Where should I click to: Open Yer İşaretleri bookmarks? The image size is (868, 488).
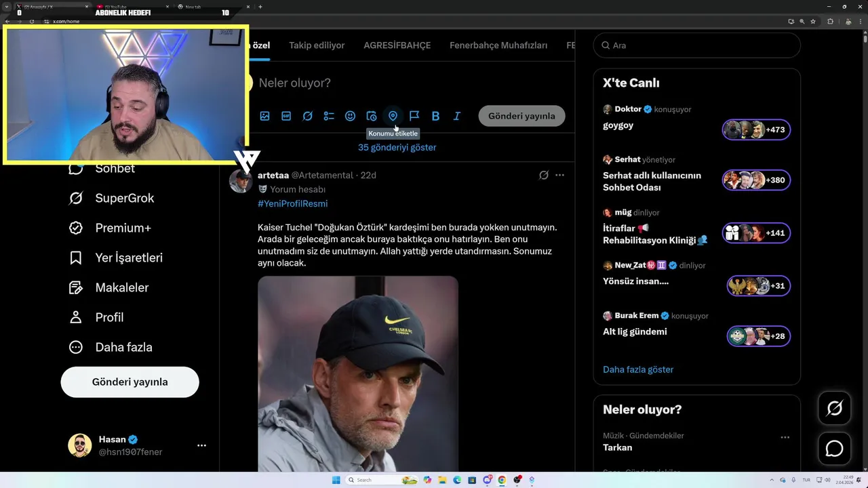(116, 258)
